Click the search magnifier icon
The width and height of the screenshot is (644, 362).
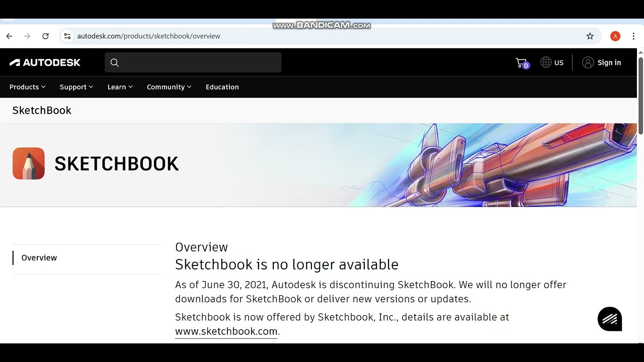tap(115, 62)
